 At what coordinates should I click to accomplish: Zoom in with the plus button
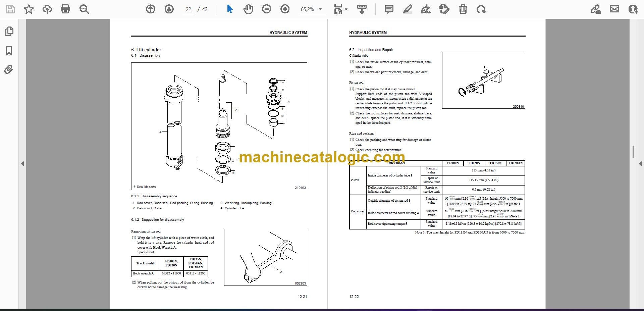[285, 9]
